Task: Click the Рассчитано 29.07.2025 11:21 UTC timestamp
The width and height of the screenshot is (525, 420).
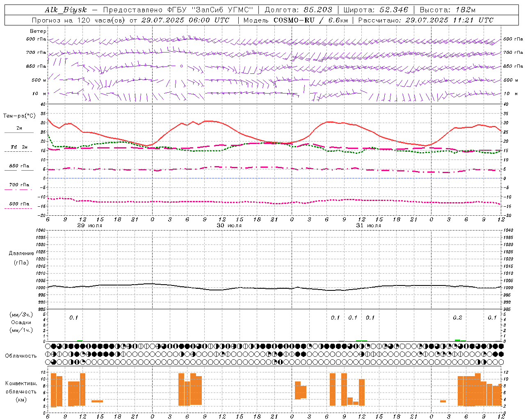Action: click(x=426, y=20)
